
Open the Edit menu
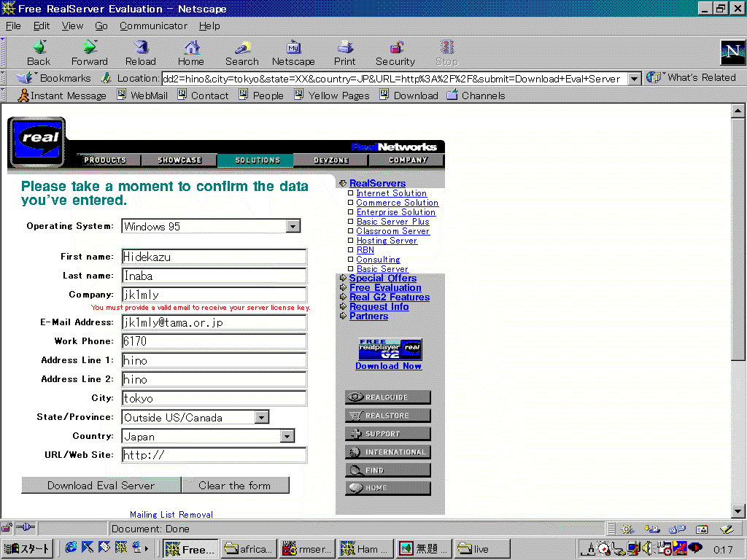click(42, 26)
